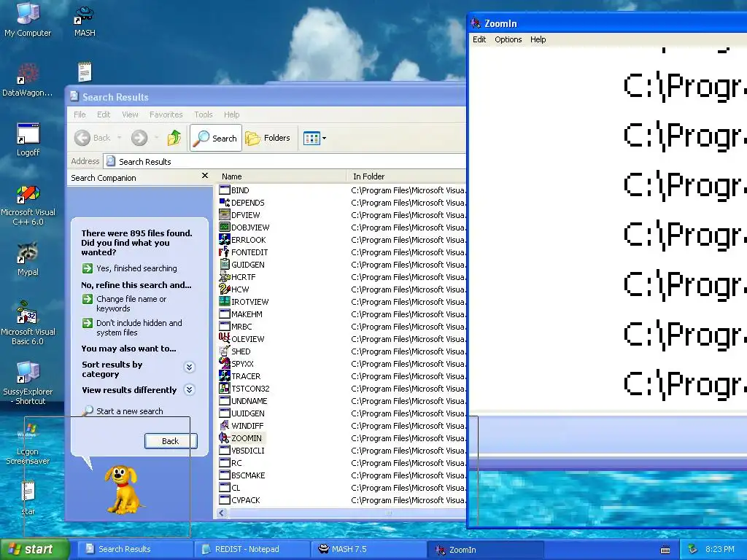747x560 pixels.
Task: Sort results by the Name column header
Action: 282,176
